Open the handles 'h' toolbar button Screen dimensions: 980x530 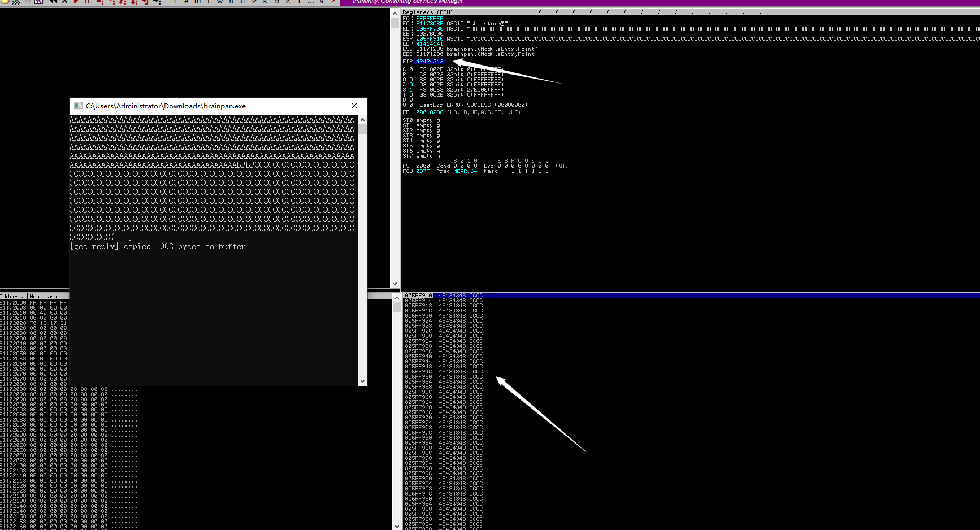coord(231,2)
